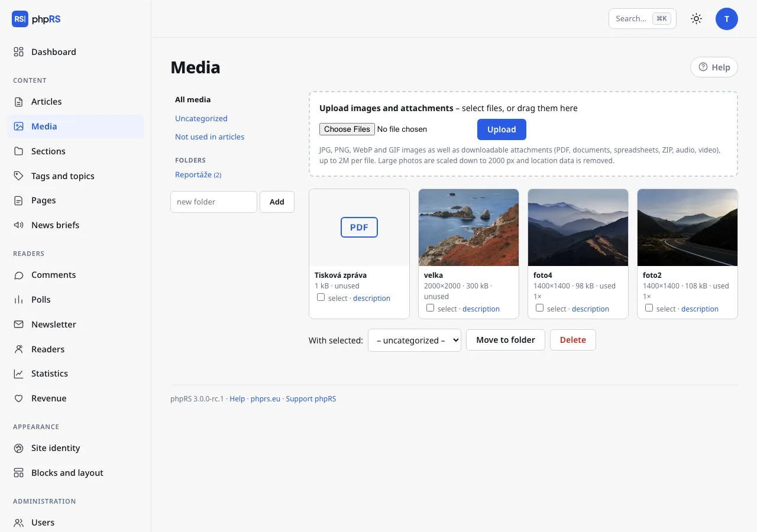This screenshot has width=757, height=532.
Task: Click the Sections folder icon
Action: pos(19,151)
